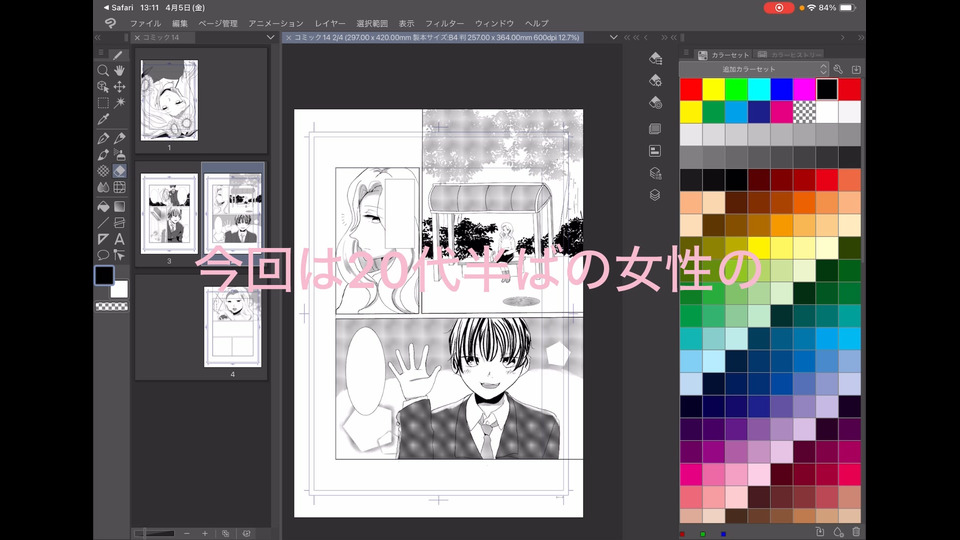Activate the black main color box

click(104, 276)
